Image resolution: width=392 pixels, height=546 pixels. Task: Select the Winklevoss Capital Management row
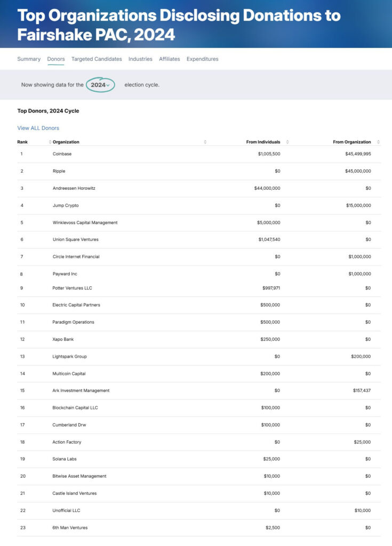coord(199,222)
